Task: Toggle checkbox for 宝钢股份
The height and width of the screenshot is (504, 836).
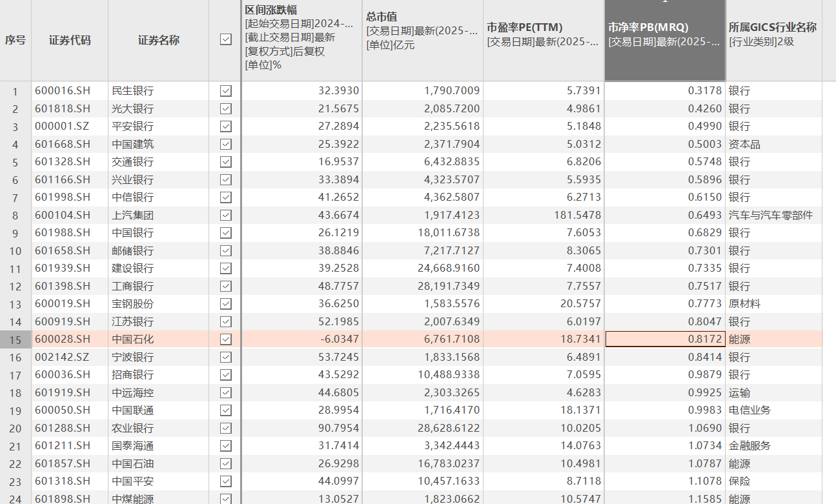Action: point(225,304)
